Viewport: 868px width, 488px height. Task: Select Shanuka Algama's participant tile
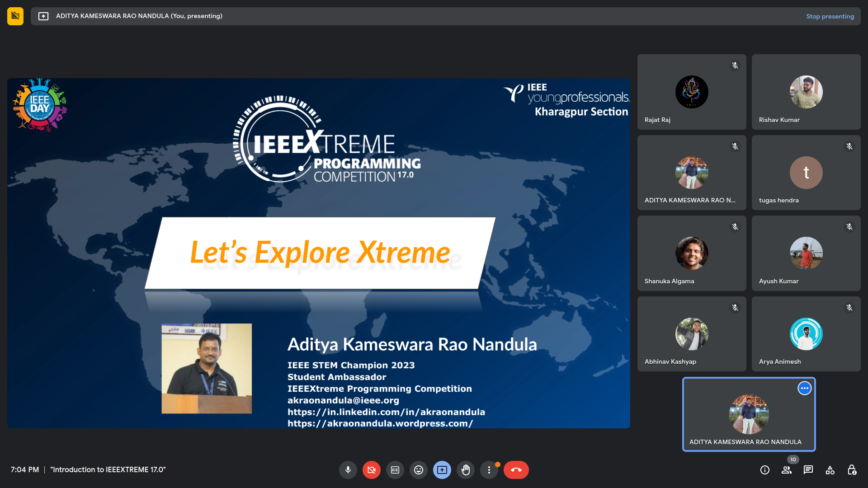click(692, 253)
